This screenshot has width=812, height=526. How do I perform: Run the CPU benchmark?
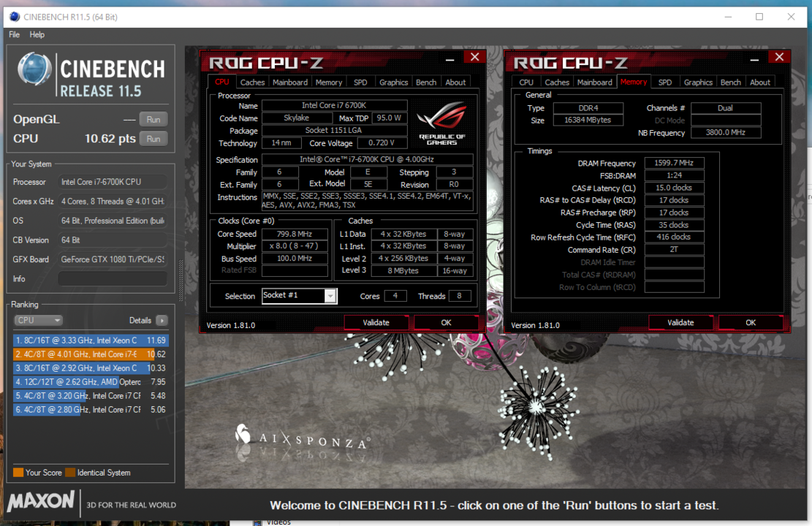[153, 139]
